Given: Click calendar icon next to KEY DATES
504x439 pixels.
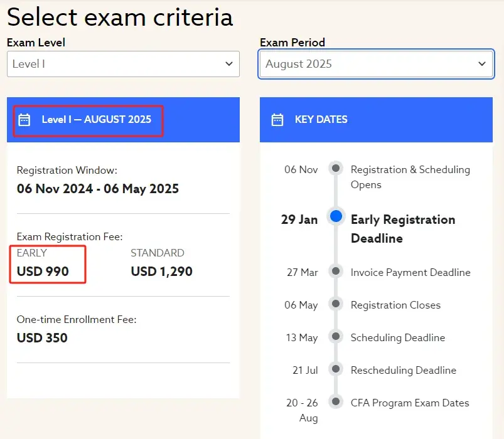Looking at the screenshot, I should click(277, 120).
